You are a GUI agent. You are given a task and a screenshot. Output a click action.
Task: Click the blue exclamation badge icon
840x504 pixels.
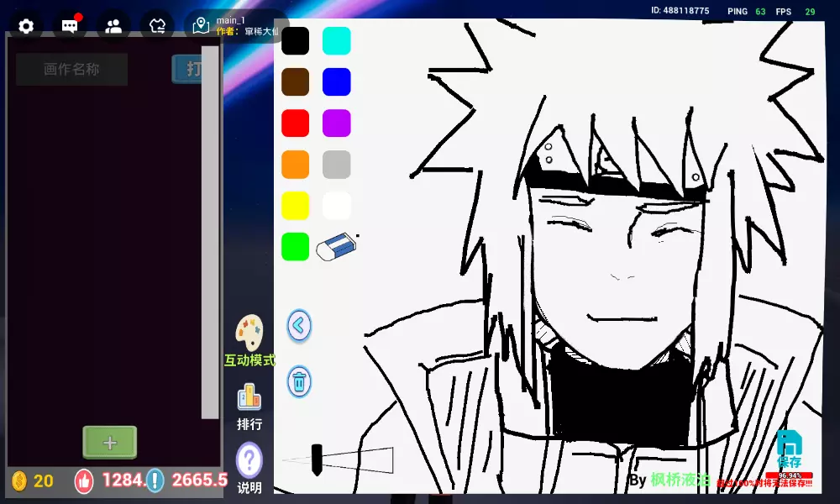pyautogui.click(x=155, y=480)
